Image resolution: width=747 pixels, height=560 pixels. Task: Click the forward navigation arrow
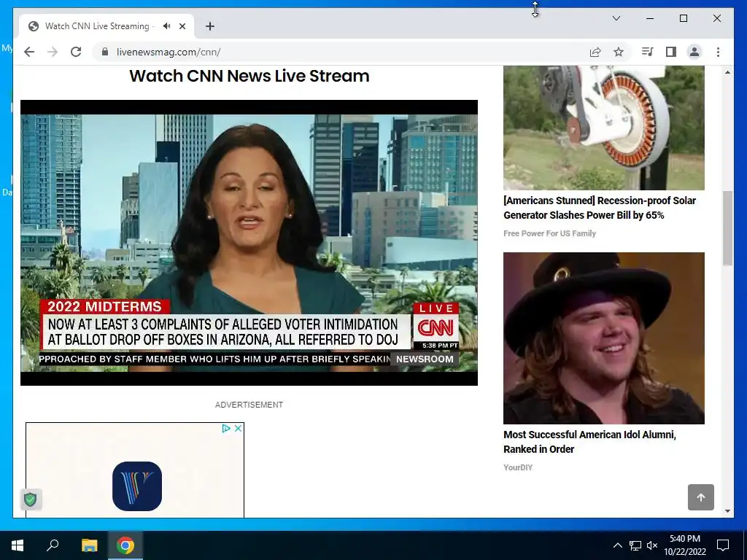click(x=53, y=52)
